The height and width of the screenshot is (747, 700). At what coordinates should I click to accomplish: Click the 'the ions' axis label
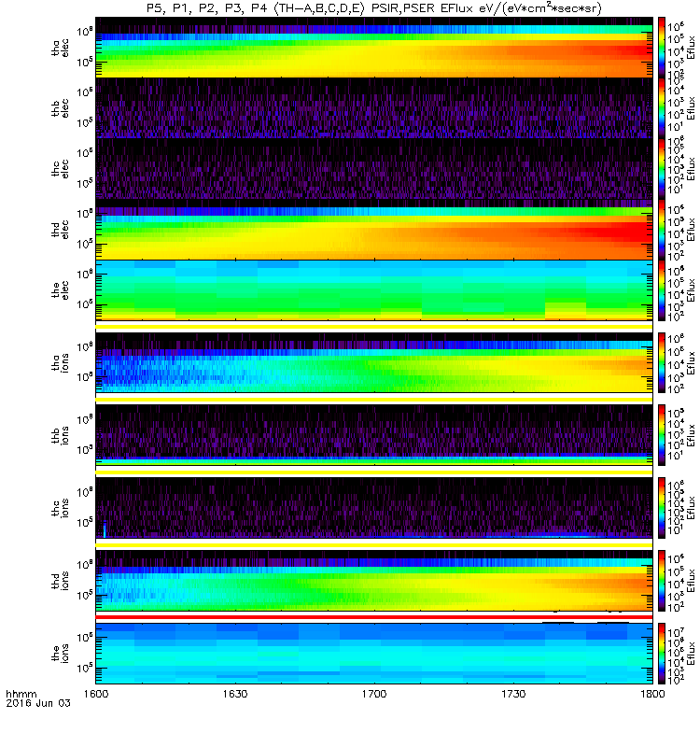pyautogui.click(x=61, y=654)
